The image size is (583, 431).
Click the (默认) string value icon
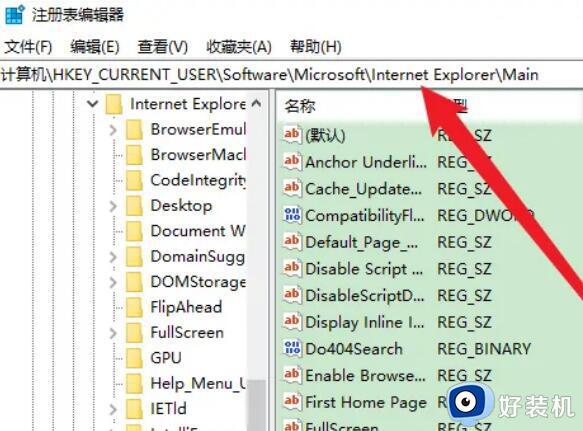click(x=292, y=135)
